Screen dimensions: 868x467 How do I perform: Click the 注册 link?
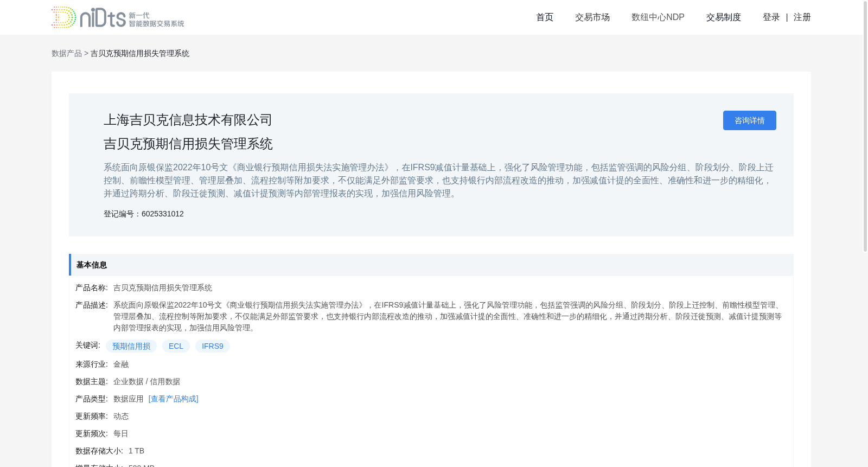tap(802, 17)
